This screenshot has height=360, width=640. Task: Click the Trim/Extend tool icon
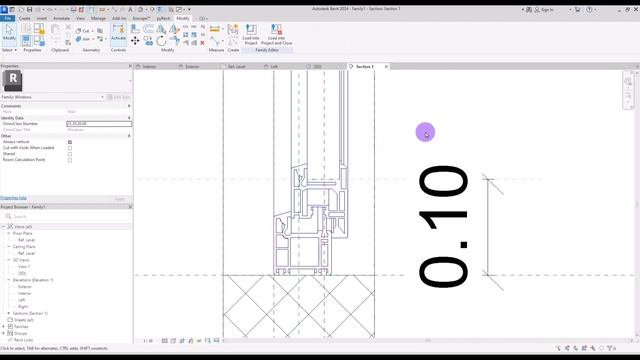pyautogui.click(x=174, y=40)
